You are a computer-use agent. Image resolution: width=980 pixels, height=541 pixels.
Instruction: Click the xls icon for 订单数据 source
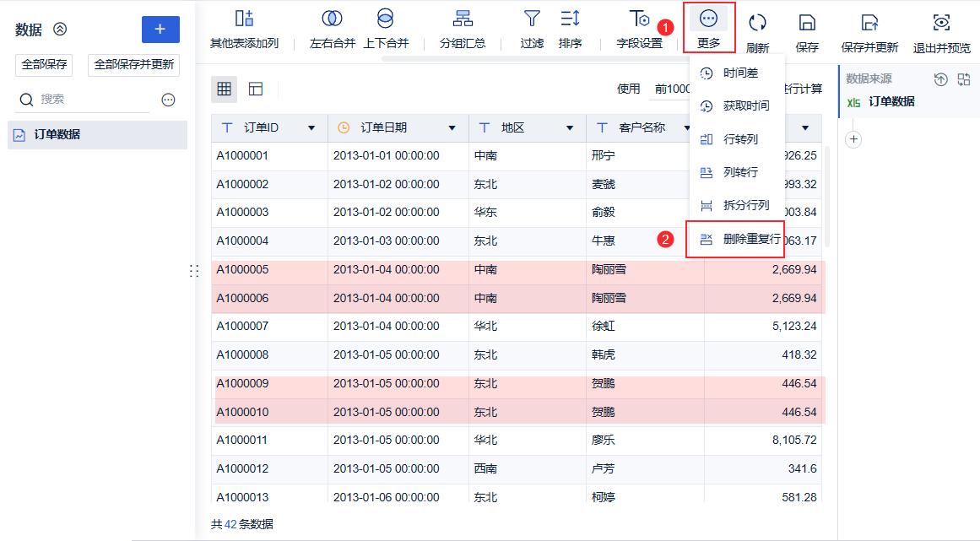(x=853, y=102)
